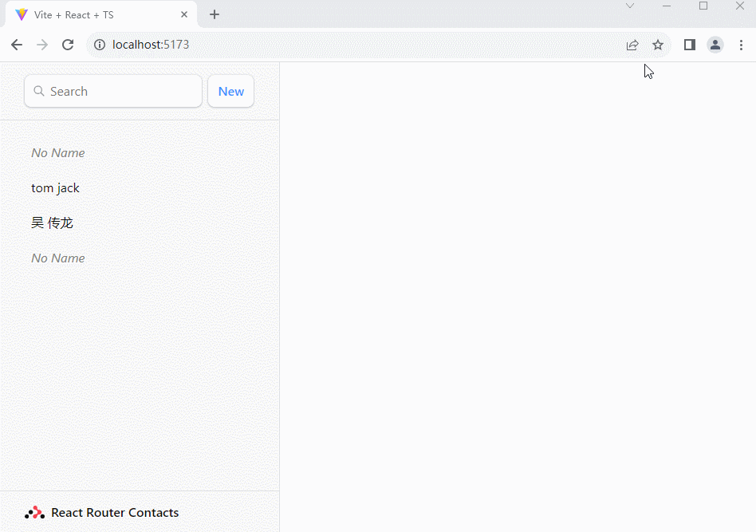Viewport: 756px width, 532px height.
Task: Open a new browser tab
Action: coord(215,14)
